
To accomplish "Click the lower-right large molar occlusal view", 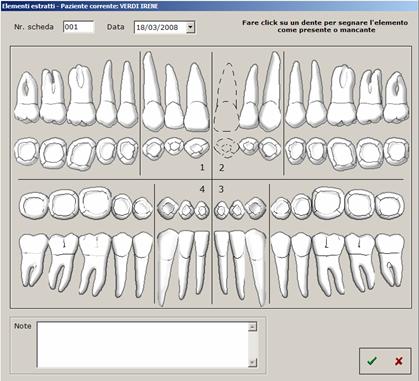I will coord(328,203).
